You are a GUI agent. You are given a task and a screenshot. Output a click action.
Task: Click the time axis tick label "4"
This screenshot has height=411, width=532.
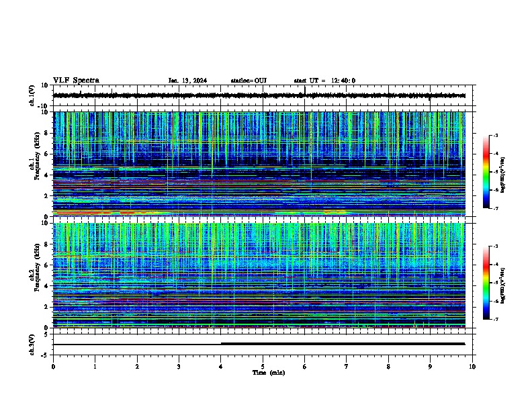tap(221, 367)
